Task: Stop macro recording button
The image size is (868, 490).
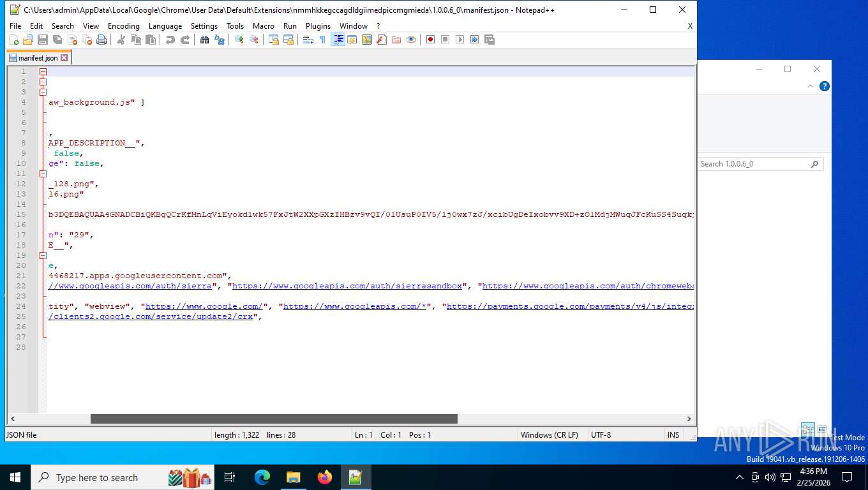Action: pos(445,40)
